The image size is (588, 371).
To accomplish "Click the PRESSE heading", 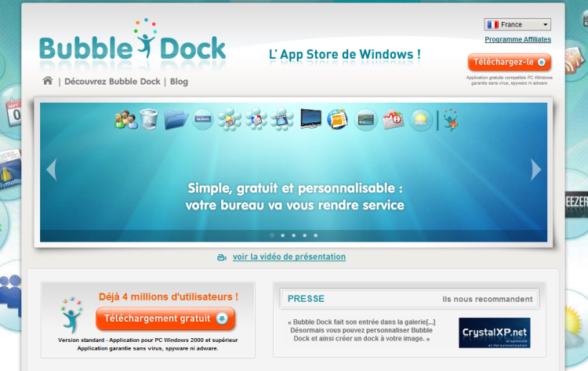I will click(x=306, y=299).
